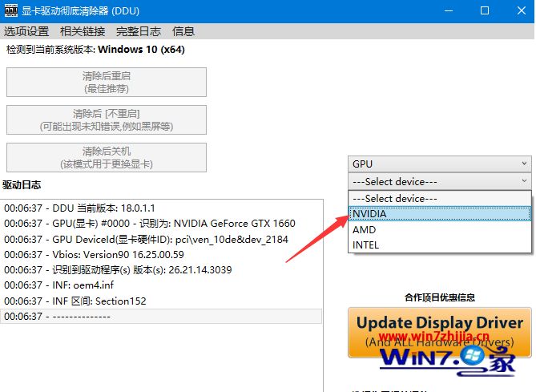This screenshot has height=392, width=536.
Task: Click the 清除后 [不重启] button
Action: point(107,119)
